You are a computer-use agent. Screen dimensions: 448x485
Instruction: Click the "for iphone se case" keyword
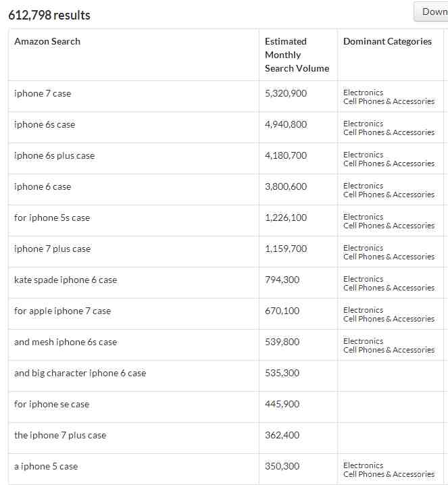51,404
